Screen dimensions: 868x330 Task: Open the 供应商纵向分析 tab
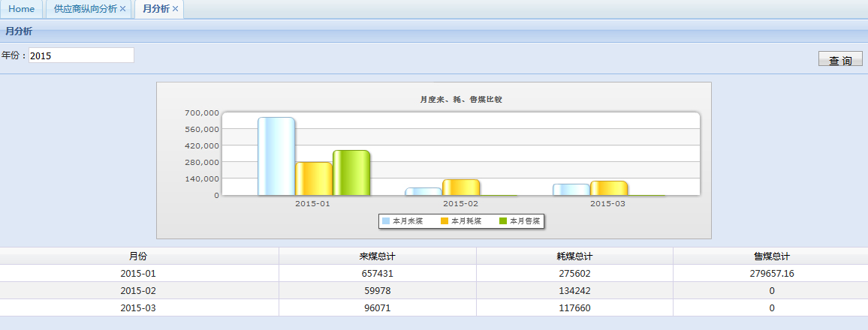click(x=85, y=9)
